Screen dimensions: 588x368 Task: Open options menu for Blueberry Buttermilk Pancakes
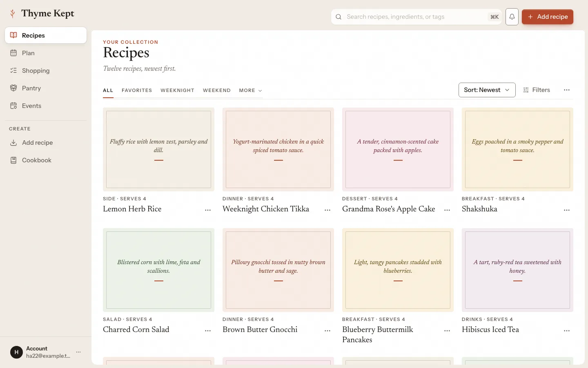pos(447,330)
